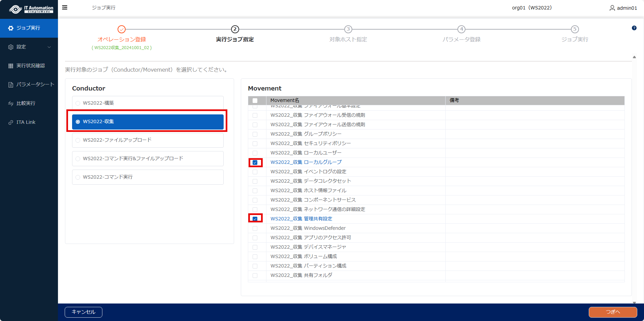Screen dimensions: 644x321
Task: Click the 比較実行 compare arrows icon
Action: (x=11, y=104)
